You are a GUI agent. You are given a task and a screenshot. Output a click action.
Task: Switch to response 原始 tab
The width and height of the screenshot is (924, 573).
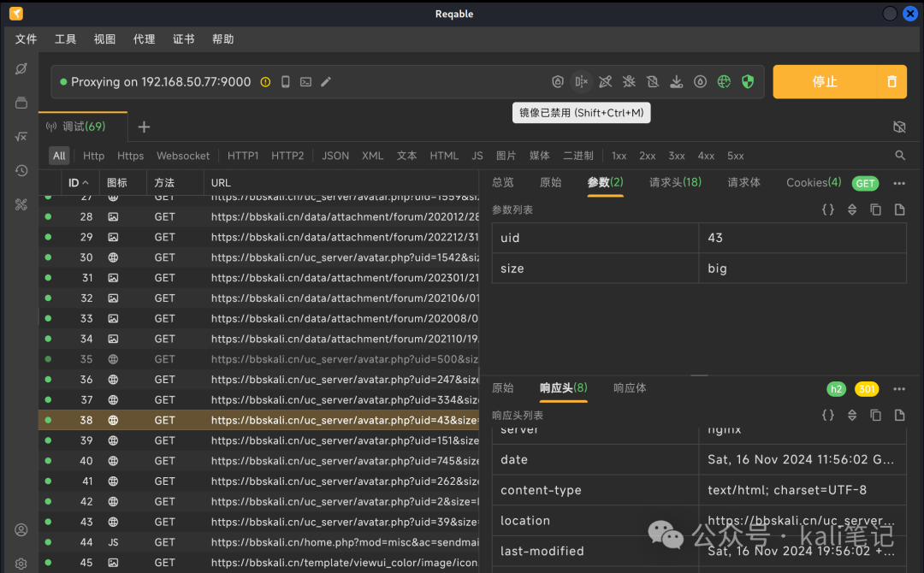[503, 388]
